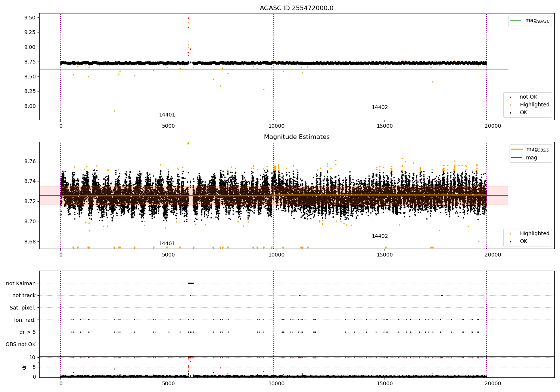
Task: Click the 'not Kalman' marker cluster near 6000
Action: point(191,283)
